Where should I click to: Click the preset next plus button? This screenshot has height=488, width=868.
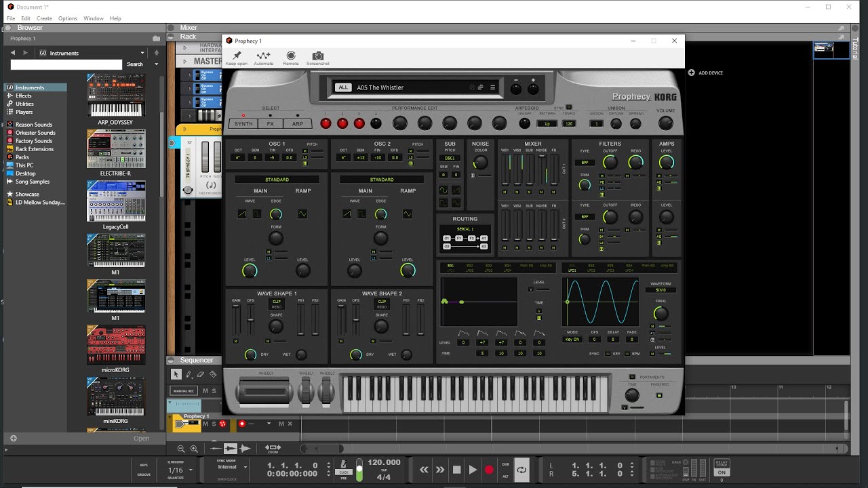point(533,88)
